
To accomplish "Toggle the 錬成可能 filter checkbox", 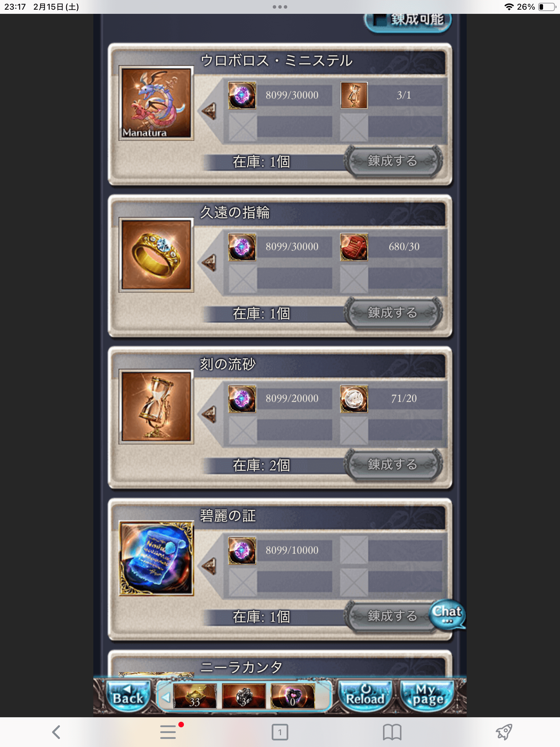I will pos(381,20).
